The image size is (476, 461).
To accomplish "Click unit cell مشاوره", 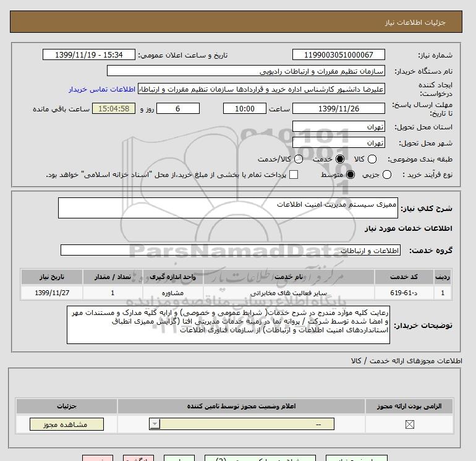I will (173, 293).
